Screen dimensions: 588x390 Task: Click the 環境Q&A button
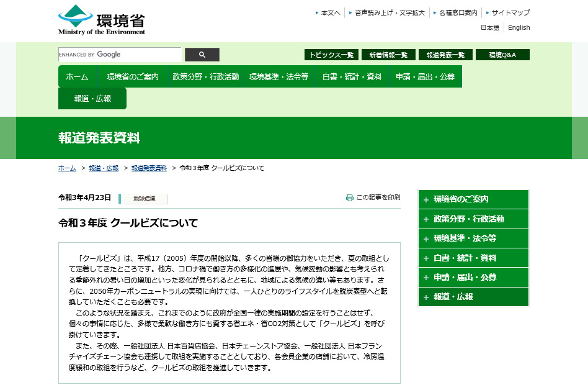pyautogui.click(x=502, y=55)
